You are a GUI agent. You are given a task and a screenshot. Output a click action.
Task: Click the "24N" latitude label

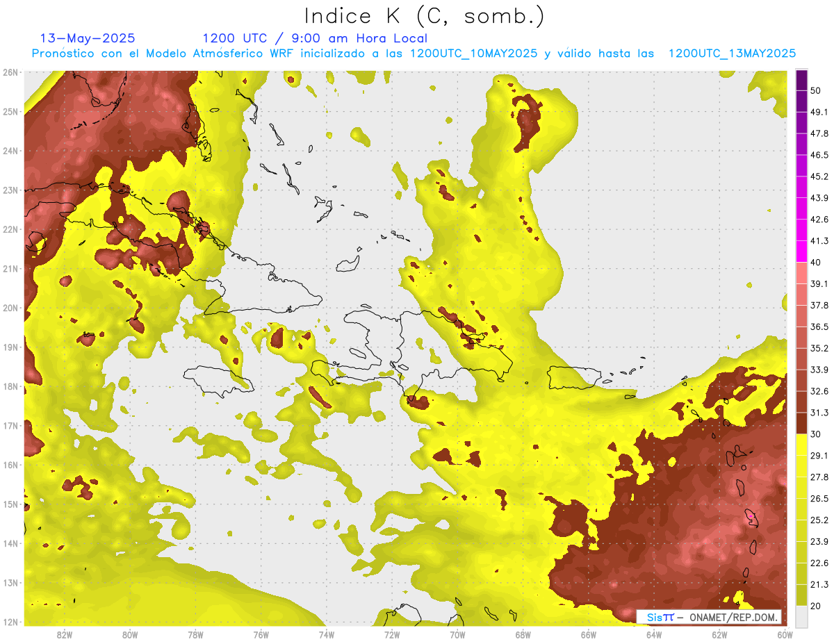coord(10,151)
